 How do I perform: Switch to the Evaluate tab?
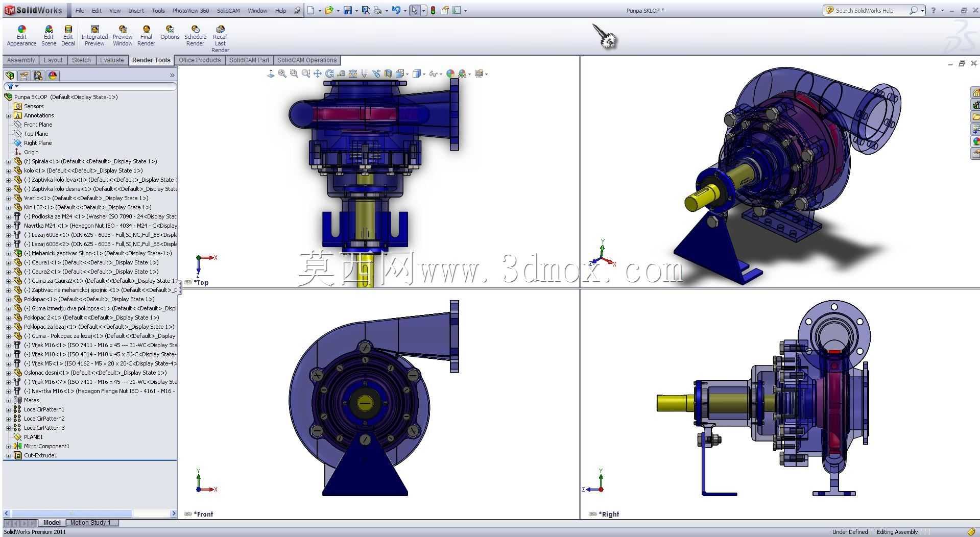tap(112, 60)
